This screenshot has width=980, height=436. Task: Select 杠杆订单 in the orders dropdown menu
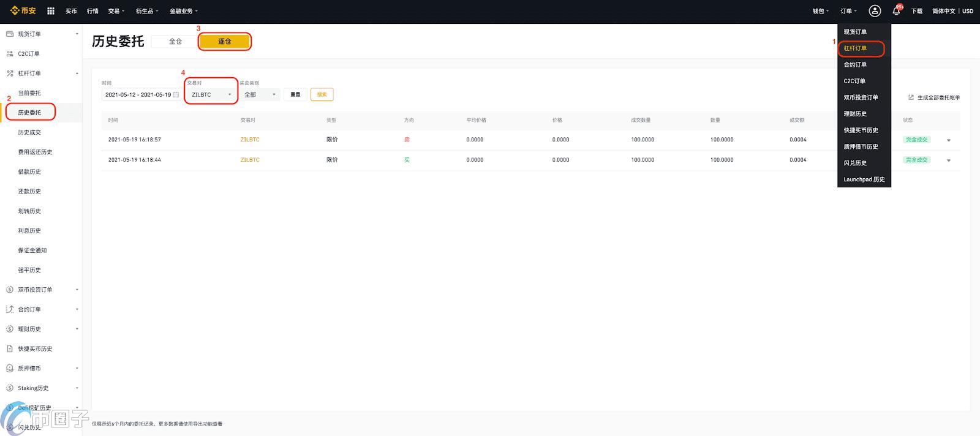point(855,48)
